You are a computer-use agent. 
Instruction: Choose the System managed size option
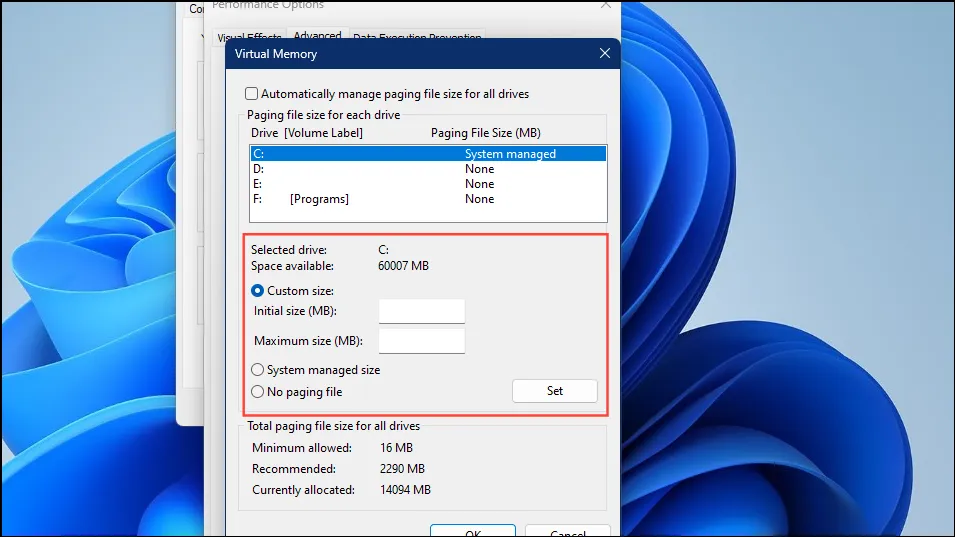tap(258, 370)
